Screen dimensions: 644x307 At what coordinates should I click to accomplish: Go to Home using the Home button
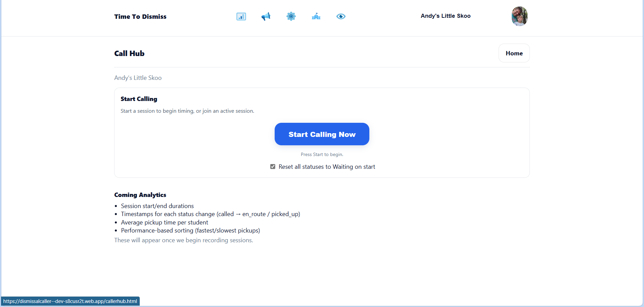[x=514, y=53]
